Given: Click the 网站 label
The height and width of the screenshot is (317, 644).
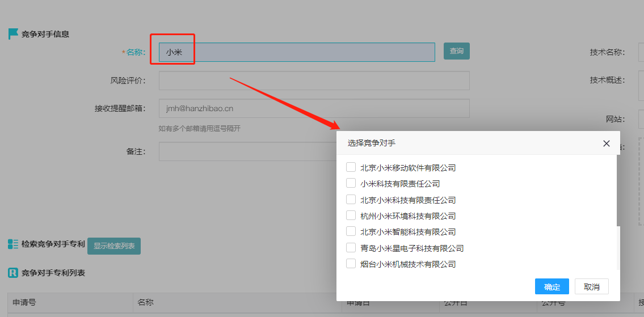Looking at the screenshot, I should click(x=616, y=120).
